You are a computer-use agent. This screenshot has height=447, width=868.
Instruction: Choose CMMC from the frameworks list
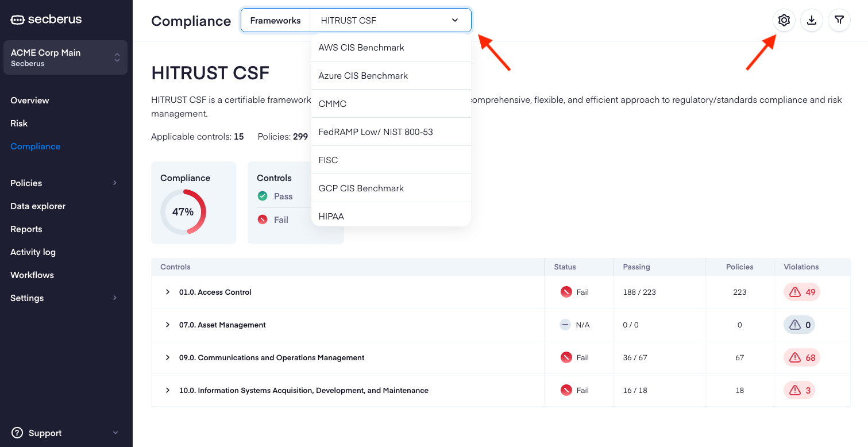pyautogui.click(x=391, y=104)
